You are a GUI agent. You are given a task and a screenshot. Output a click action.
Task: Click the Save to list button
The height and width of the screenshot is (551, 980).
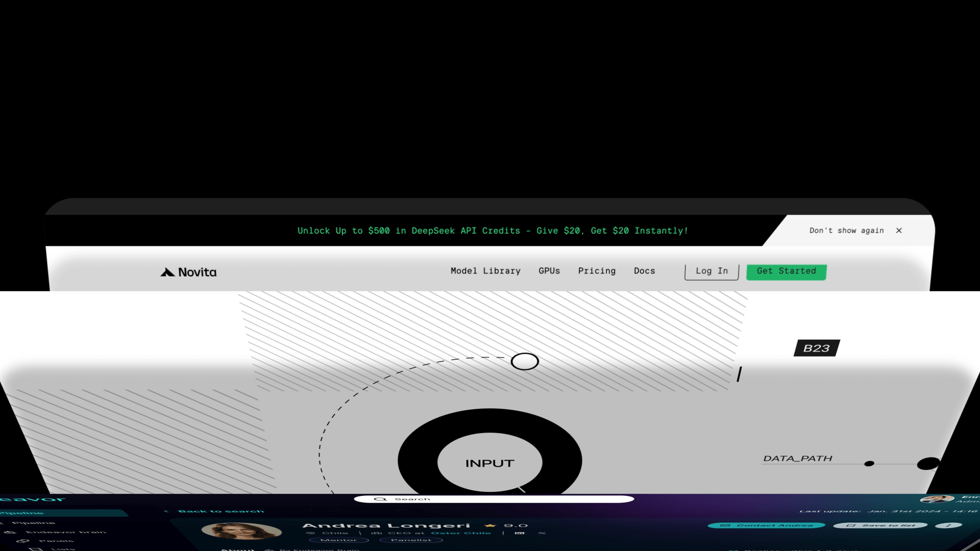click(880, 525)
